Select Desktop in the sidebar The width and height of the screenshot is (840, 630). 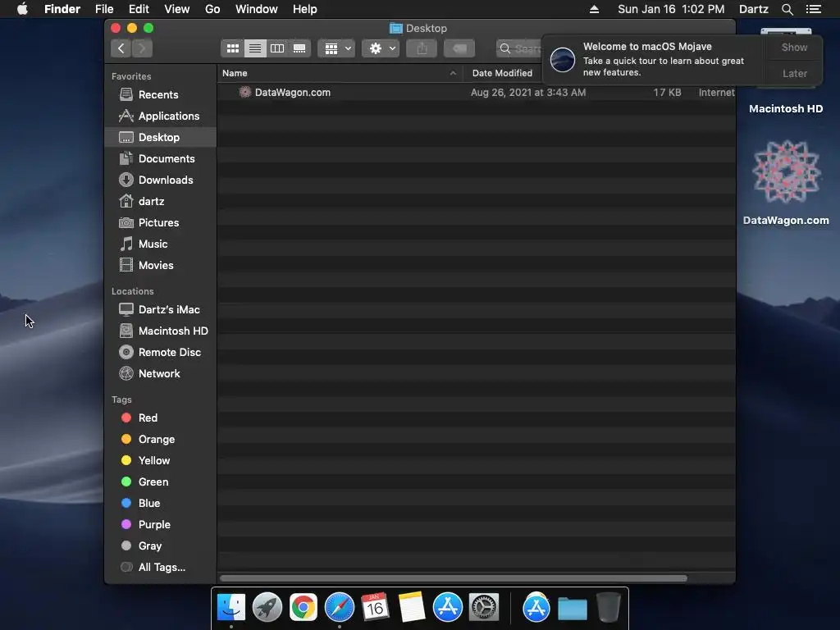(x=160, y=138)
